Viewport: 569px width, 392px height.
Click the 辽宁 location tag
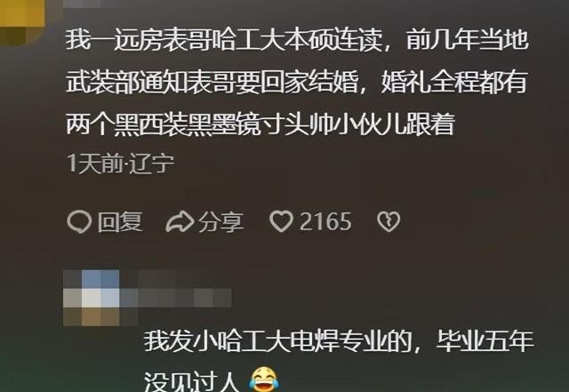click(152, 164)
